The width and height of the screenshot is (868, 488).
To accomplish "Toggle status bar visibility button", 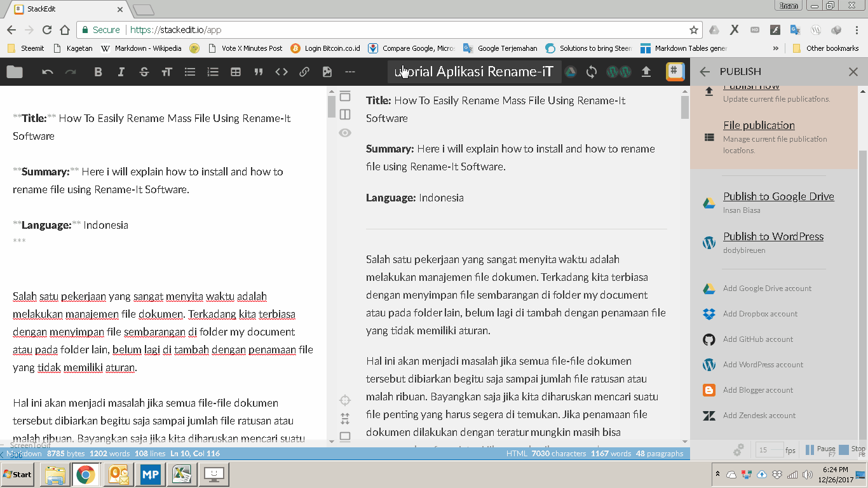I will pos(345,437).
